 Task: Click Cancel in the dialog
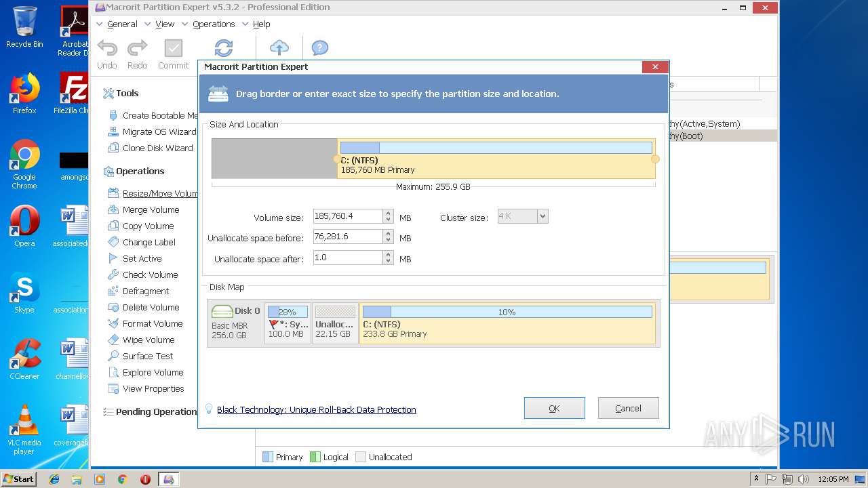click(628, 408)
